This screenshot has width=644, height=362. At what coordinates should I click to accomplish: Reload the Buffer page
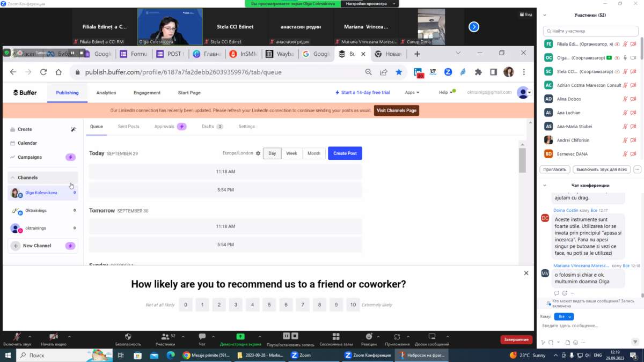coord(43,72)
